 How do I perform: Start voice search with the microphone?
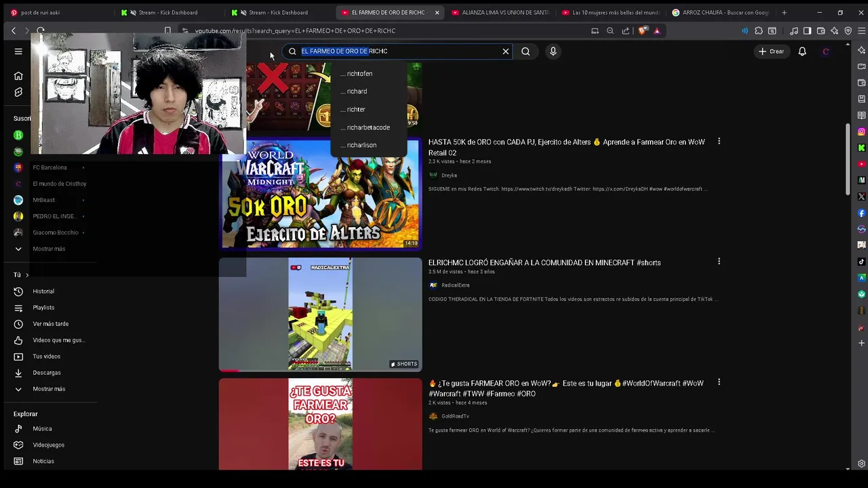pyautogui.click(x=553, y=52)
